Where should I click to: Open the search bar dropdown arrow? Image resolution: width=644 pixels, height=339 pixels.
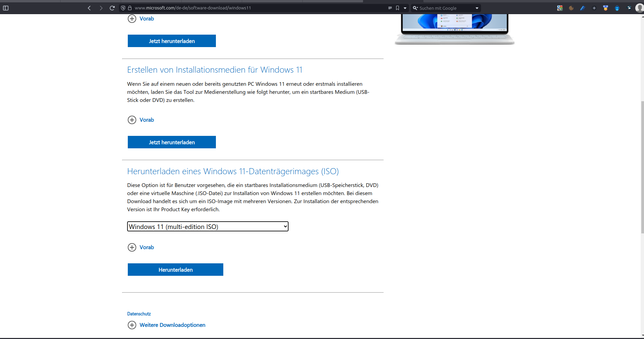[477, 8]
